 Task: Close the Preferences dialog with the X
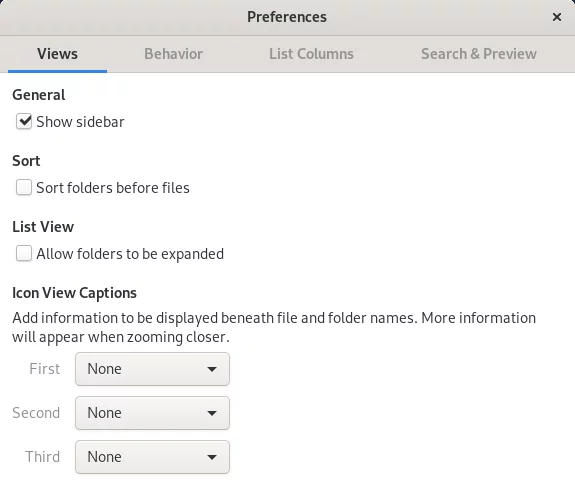[x=557, y=17]
